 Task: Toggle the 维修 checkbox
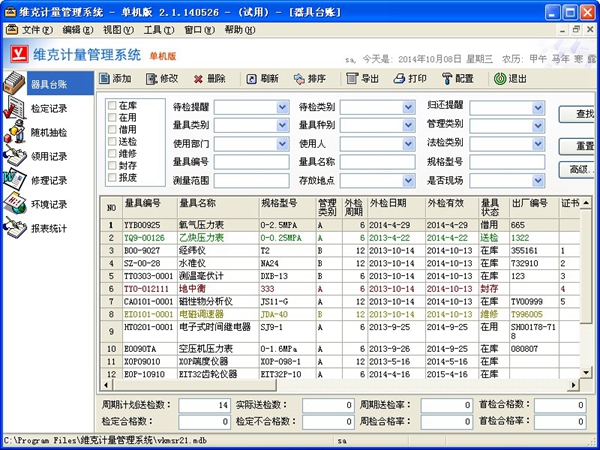112,153
